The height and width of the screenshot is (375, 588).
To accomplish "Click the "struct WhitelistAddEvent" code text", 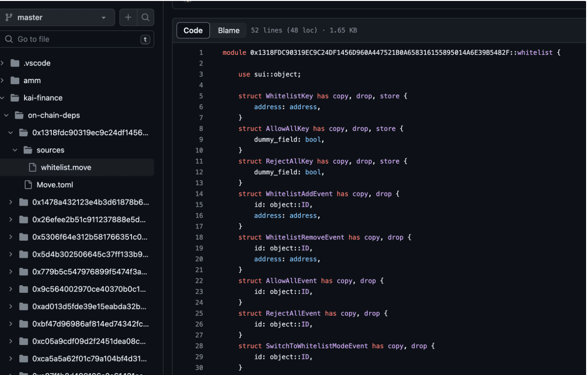I will click(x=285, y=194).
